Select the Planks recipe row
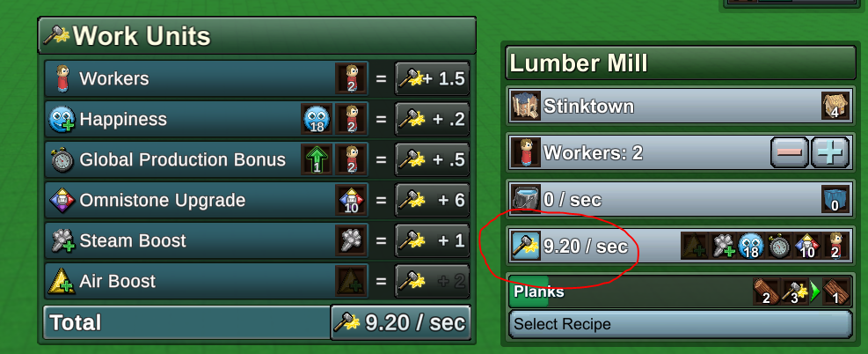868x354 pixels. click(681, 291)
